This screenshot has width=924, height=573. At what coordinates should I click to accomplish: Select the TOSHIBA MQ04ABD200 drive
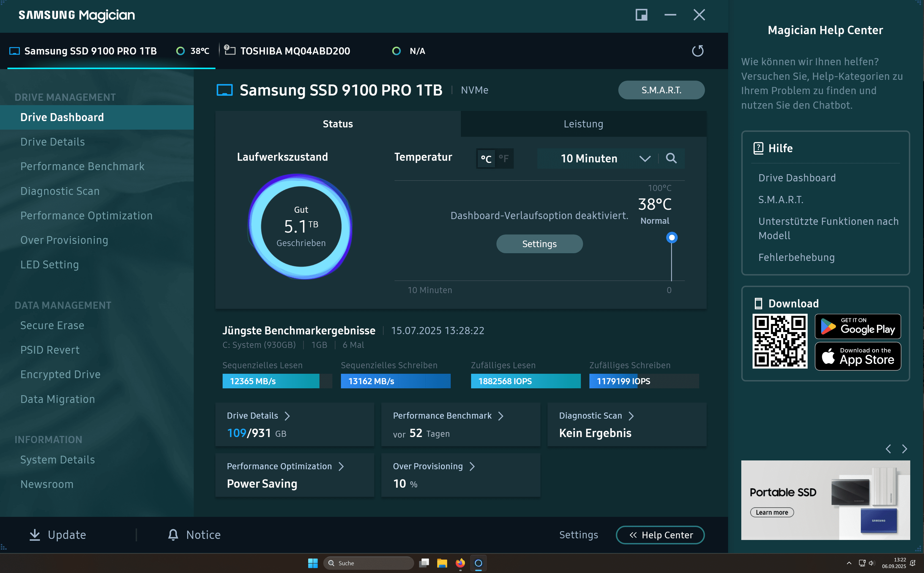[295, 51]
